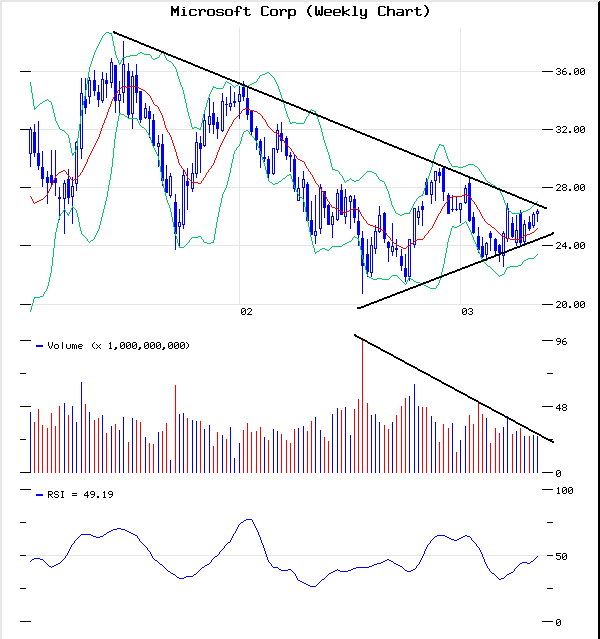
Task: Click the 'RSI = 49.19' legend text
Action: (x=80, y=494)
